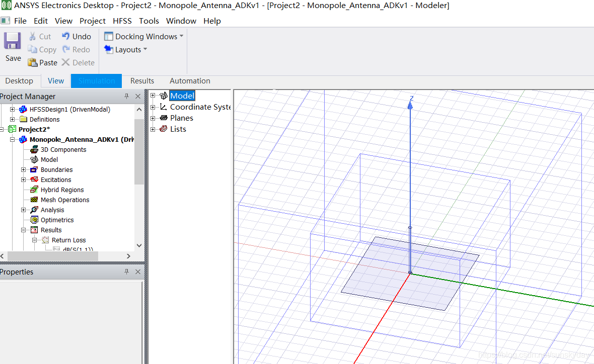Image resolution: width=594 pixels, height=364 pixels.
Task: Open the Edit menu
Action: (41, 21)
